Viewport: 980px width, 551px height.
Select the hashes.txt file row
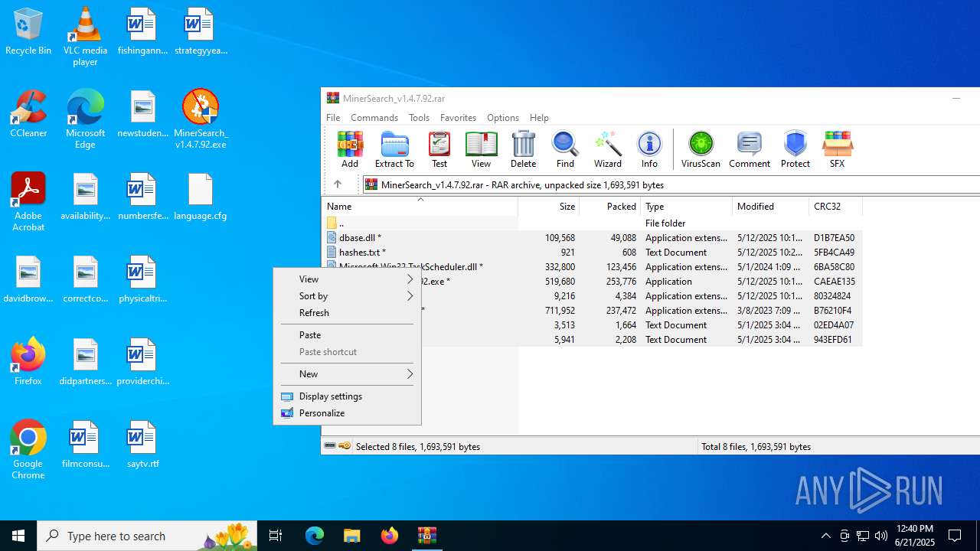pos(592,253)
